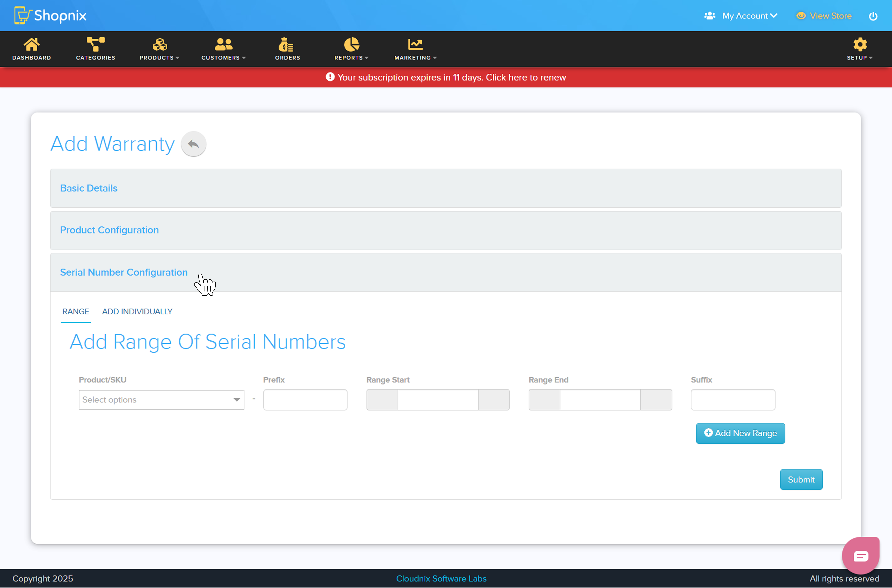This screenshot has width=892, height=588.
Task: Open the Orders money bag icon
Action: (286, 44)
